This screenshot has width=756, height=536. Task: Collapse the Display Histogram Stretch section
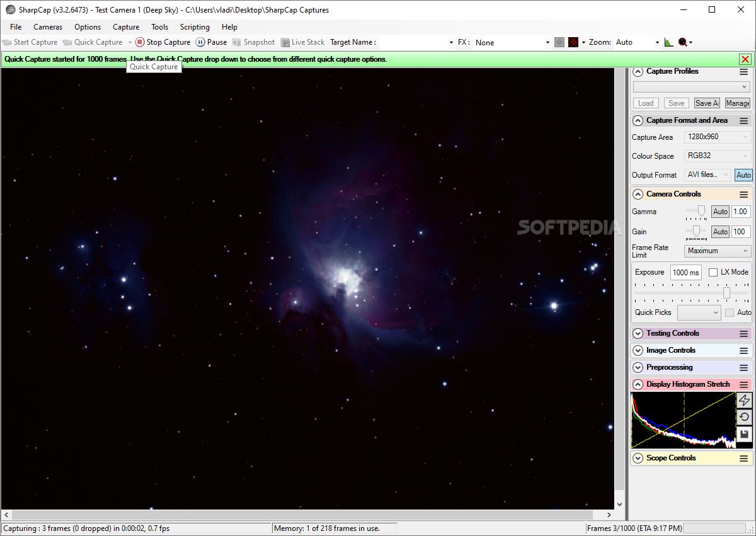tap(638, 384)
